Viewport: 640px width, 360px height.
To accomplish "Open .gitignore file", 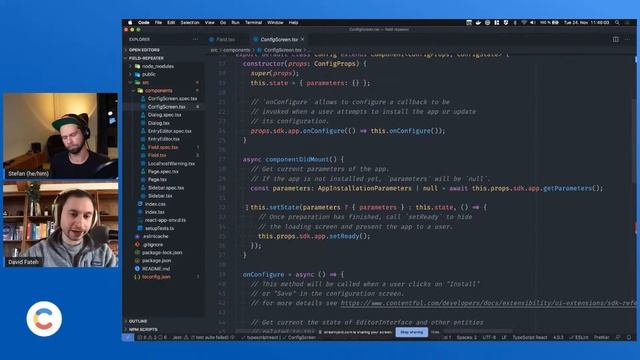I will (x=153, y=244).
